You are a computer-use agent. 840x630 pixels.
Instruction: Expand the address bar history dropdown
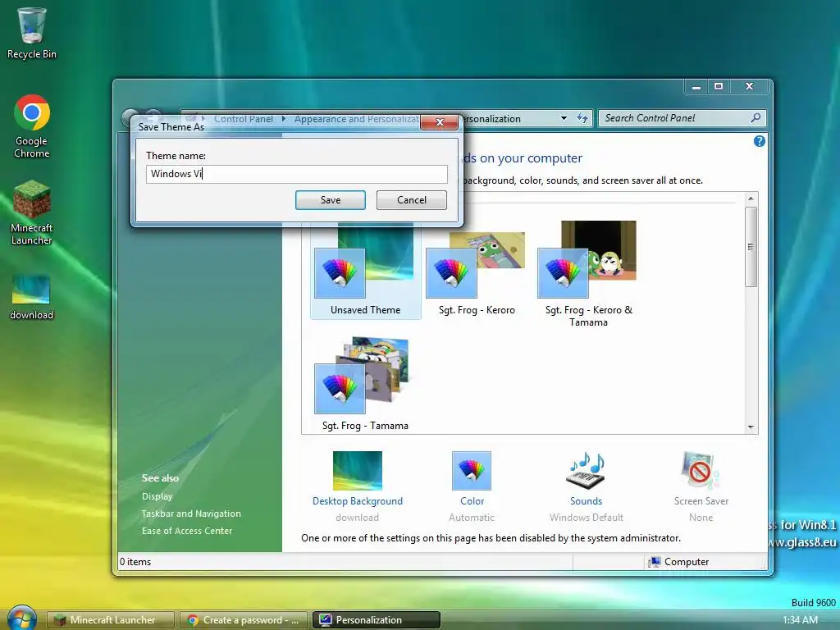[x=564, y=118]
